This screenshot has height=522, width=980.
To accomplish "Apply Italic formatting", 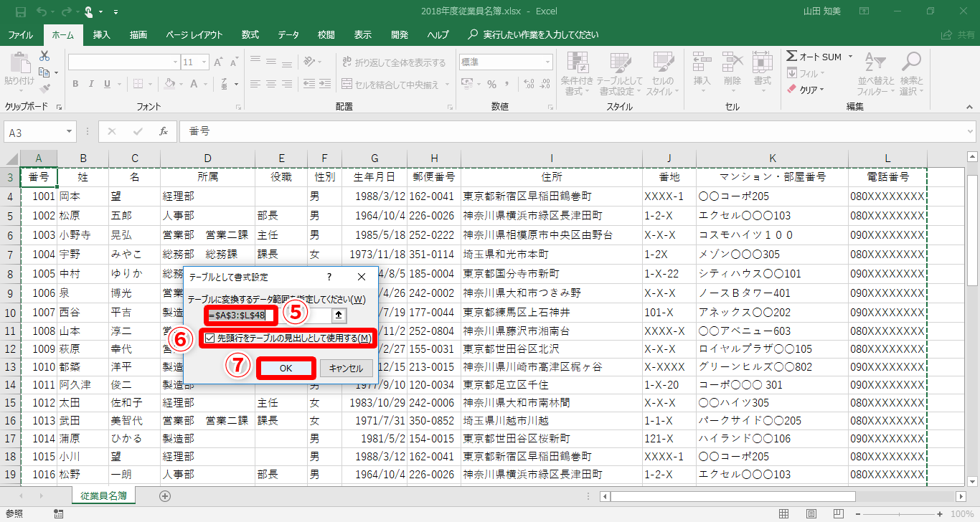I will coord(93,85).
